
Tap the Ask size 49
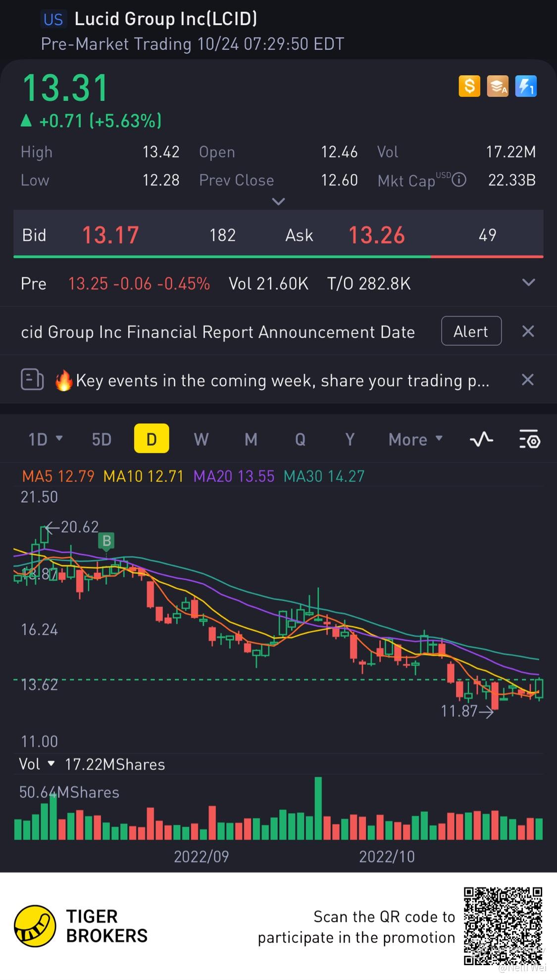tap(487, 235)
